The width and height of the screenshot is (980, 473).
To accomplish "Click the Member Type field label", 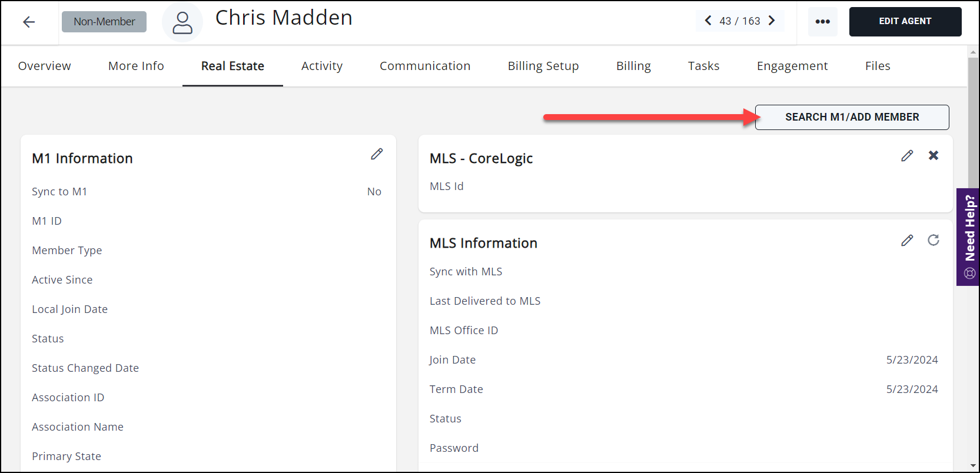I will (x=67, y=251).
